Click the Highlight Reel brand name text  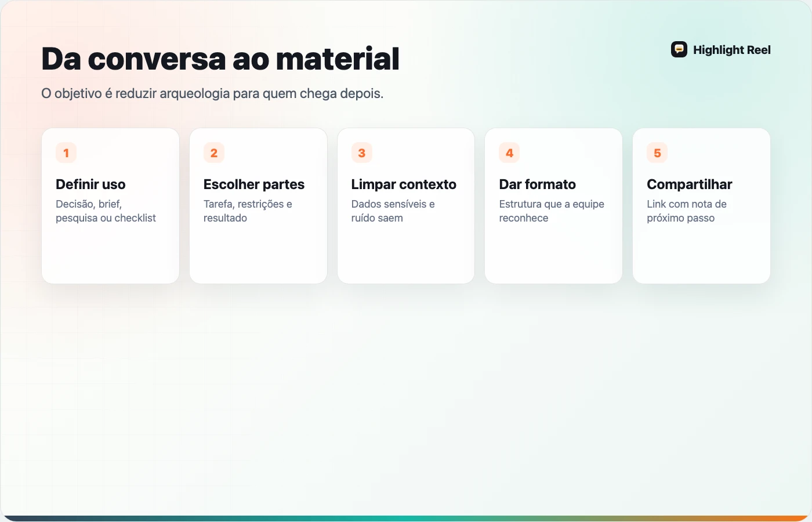(732, 50)
